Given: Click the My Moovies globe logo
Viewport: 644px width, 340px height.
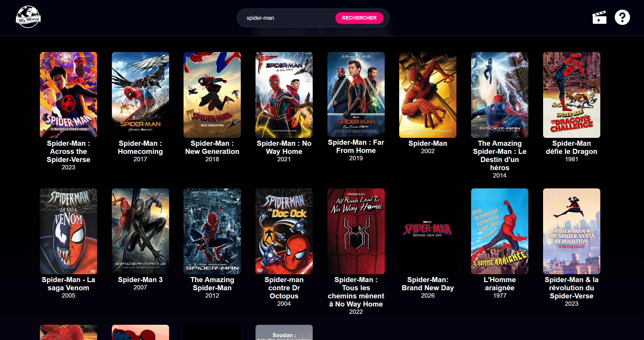Looking at the screenshot, I should click(x=28, y=17).
